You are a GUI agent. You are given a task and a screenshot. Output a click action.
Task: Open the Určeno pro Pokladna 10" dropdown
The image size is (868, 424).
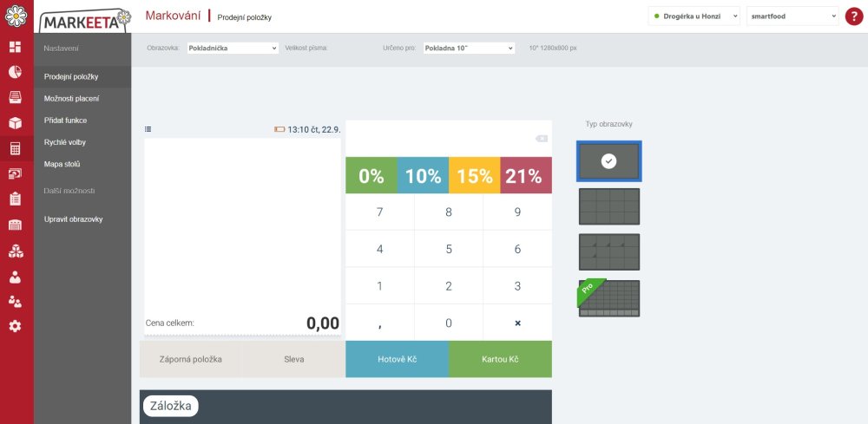pyautogui.click(x=469, y=48)
